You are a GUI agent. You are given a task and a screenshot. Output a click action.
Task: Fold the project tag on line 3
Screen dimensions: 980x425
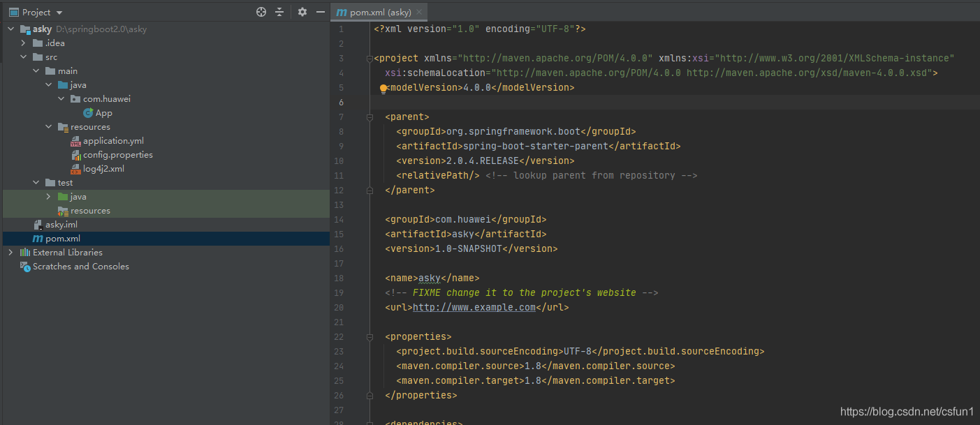click(369, 59)
